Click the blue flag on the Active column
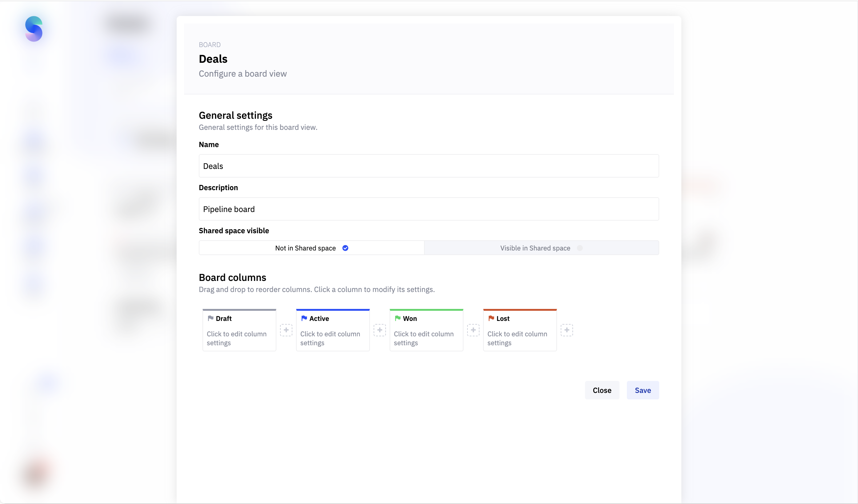This screenshot has height=504, width=858. click(304, 318)
